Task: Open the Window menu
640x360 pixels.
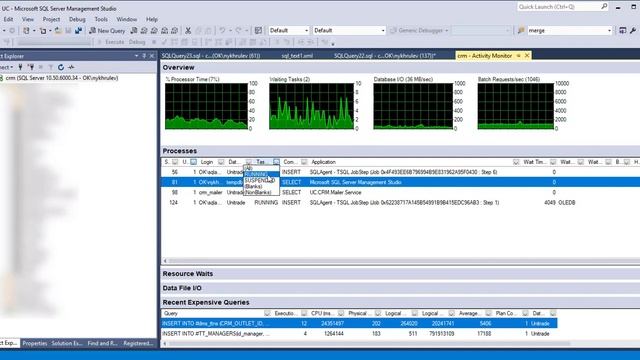Action: (127, 19)
